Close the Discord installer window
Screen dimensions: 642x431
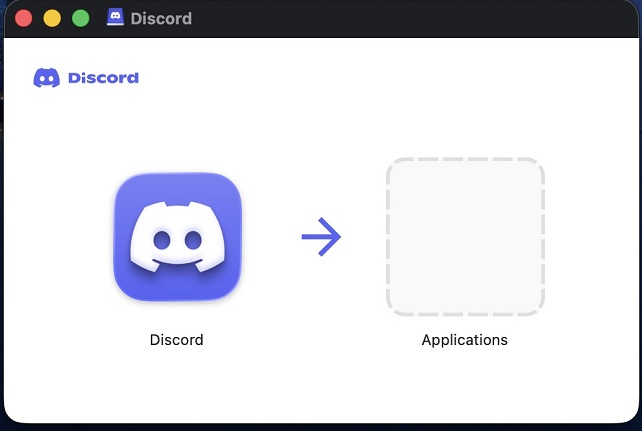[x=24, y=18]
